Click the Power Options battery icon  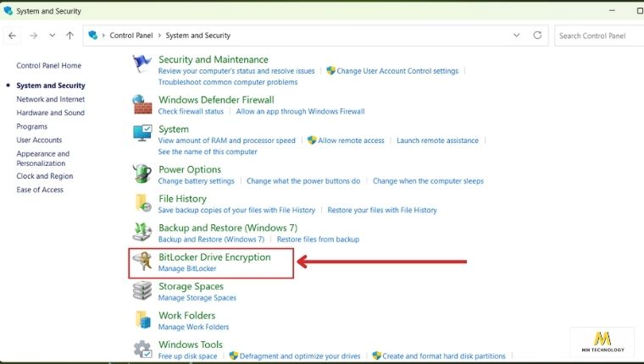click(142, 174)
